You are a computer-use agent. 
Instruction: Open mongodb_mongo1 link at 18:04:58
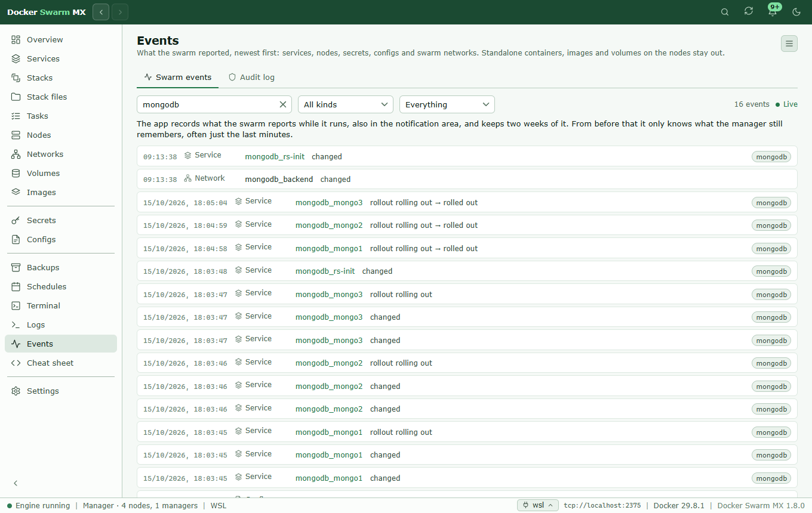click(x=329, y=248)
